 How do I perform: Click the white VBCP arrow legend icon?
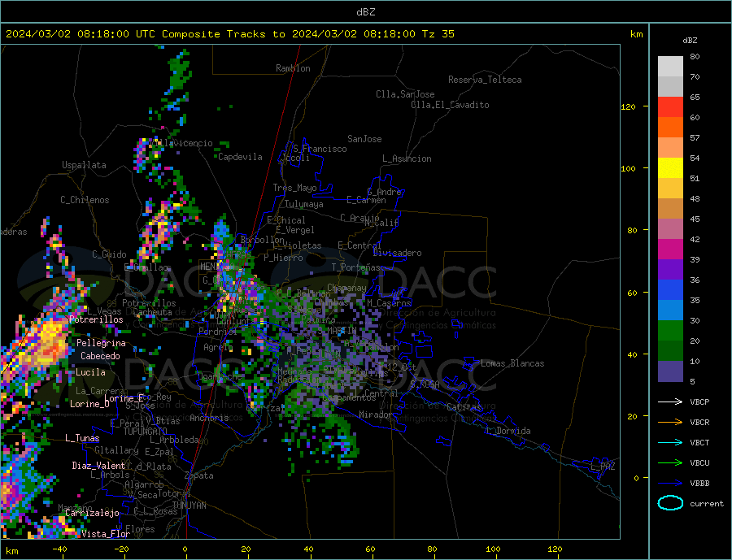670,402
